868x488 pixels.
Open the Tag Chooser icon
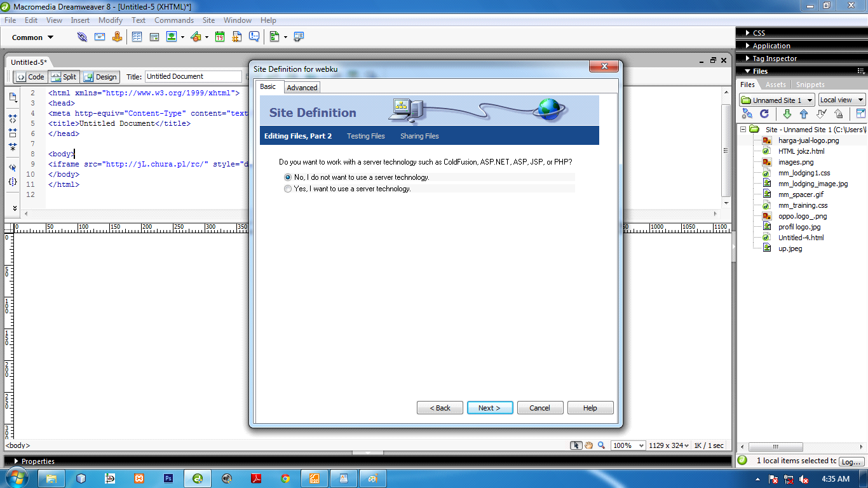click(x=299, y=37)
